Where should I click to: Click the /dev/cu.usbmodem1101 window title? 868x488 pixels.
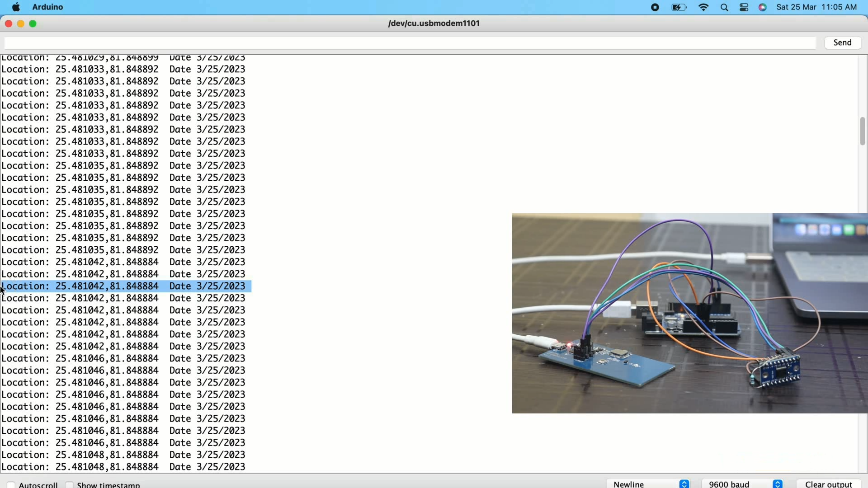click(434, 23)
